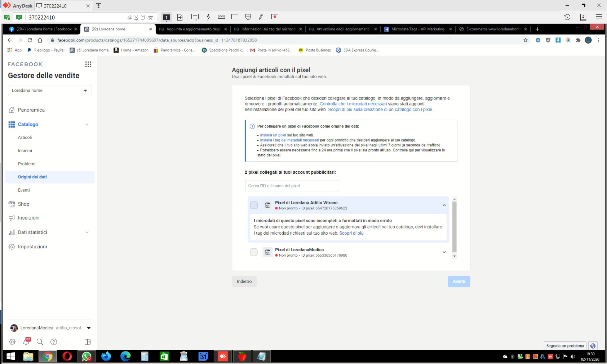Screen dimensions: 607x364
Task: Click the Avanti button
Action: click(459, 281)
